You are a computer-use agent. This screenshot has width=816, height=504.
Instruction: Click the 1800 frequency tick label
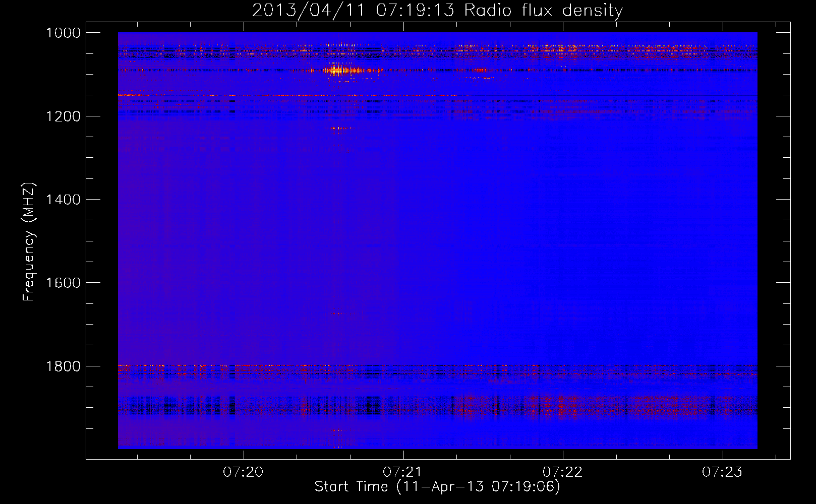63,366
